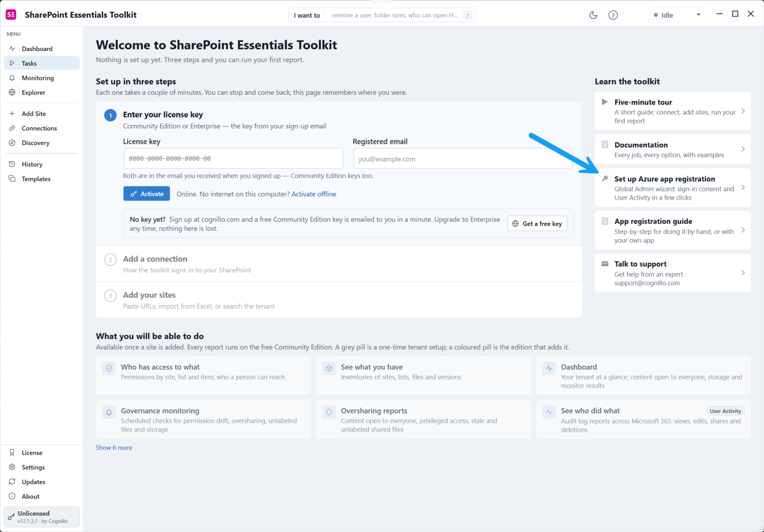Open Documentation card chevron
This screenshot has width=764, height=532.
(x=743, y=149)
